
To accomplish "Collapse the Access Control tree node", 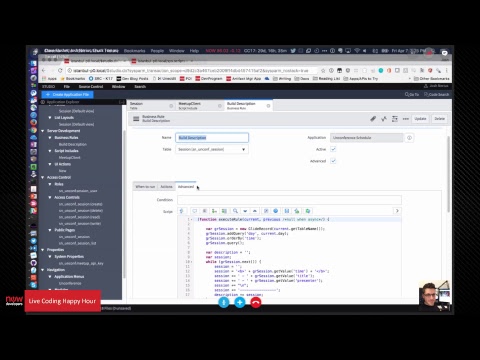I will pyautogui.click(x=42, y=177).
